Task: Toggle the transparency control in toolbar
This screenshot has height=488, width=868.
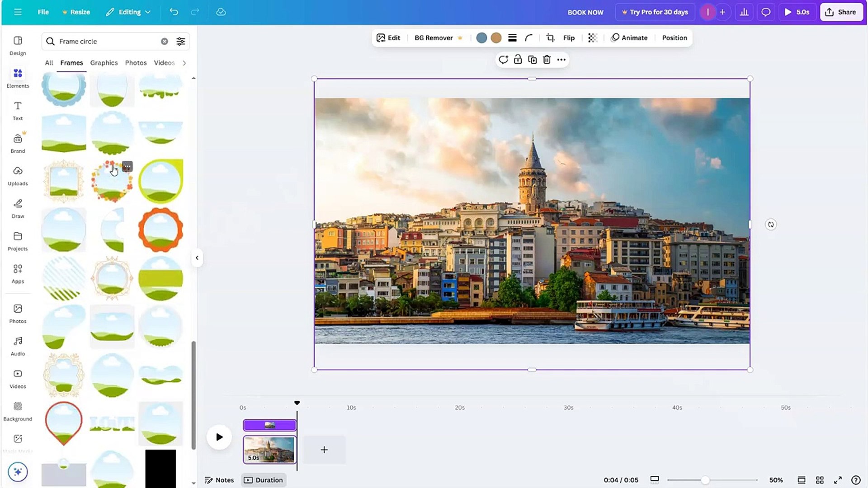Action: point(592,38)
